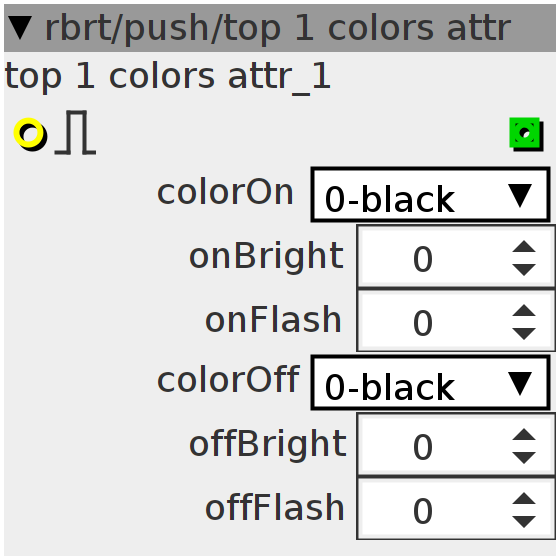This screenshot has height=560, width=560.
Task: Decrease offBright value with down arrow
Action: [x=524, y=458]
